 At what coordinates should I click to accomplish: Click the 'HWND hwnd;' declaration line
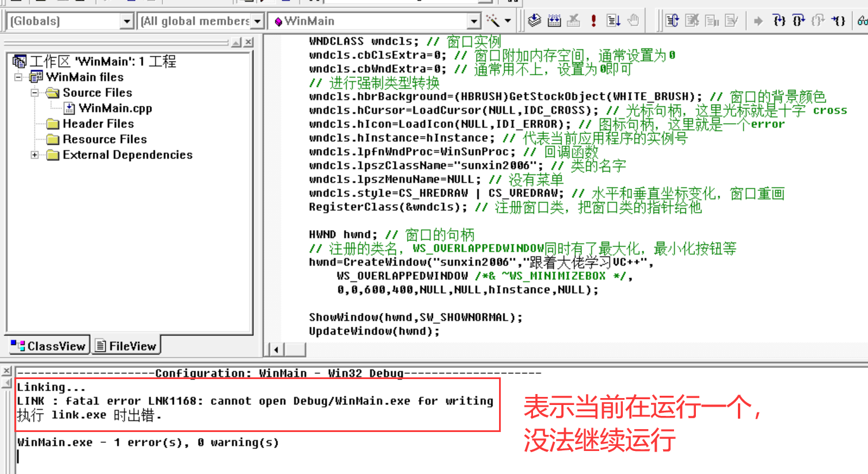391,235
